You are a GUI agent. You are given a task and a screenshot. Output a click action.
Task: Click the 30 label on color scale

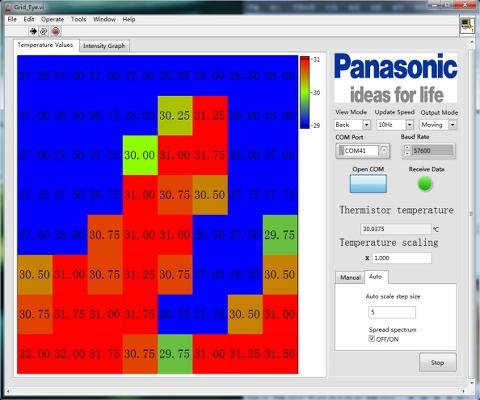coord(316,93)
